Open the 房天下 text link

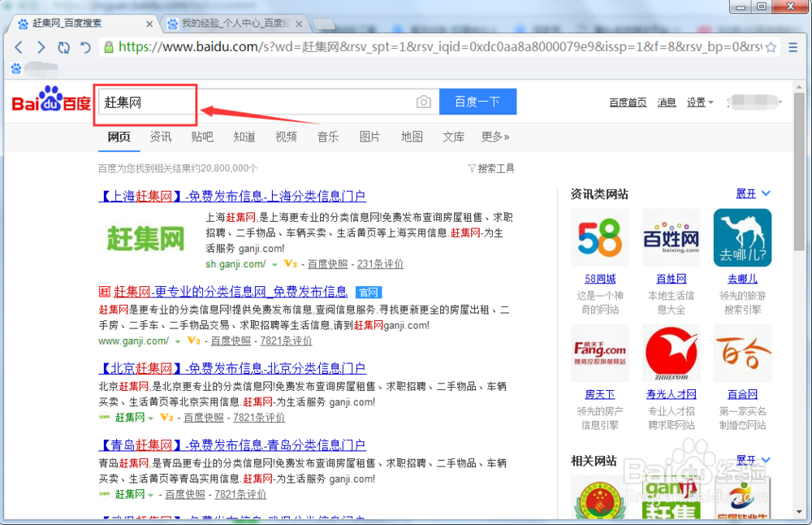[600, 394]
